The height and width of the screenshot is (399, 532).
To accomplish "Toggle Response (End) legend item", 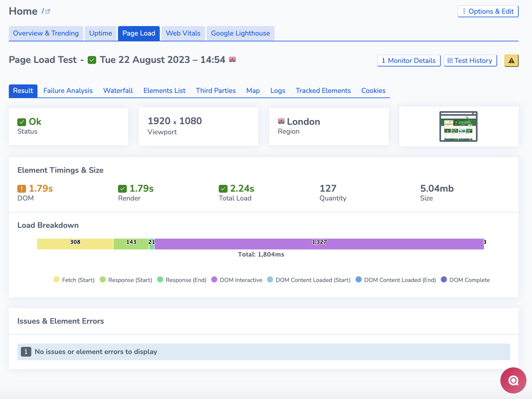I will pos(182,280).
